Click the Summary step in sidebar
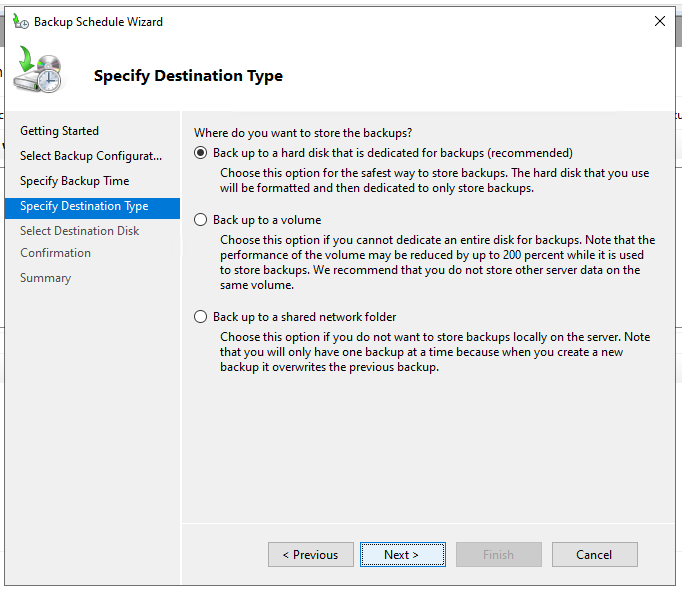The height and width of the screenshot is (590, 682). coord(45,278)
